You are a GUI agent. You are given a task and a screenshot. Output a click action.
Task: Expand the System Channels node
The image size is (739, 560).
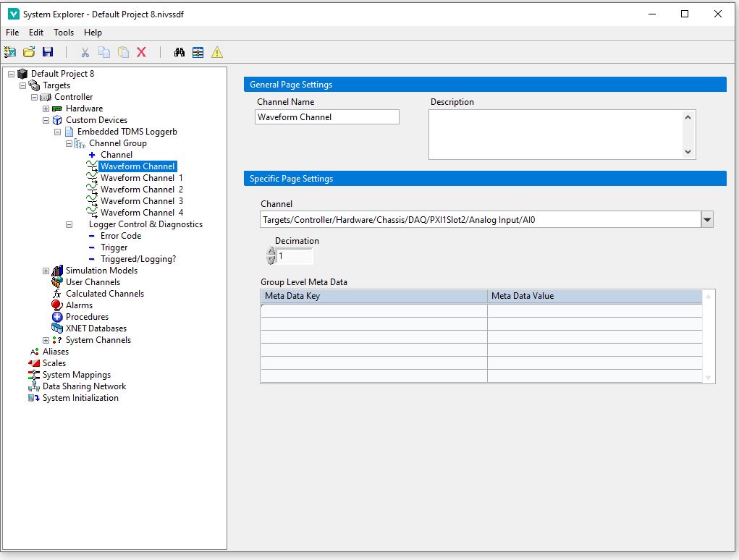(46, 340)
